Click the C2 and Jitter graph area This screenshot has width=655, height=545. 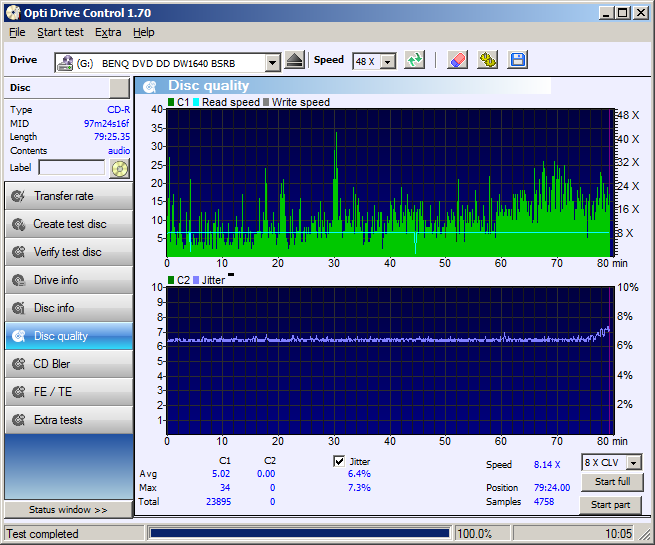[x=390, y=360]
